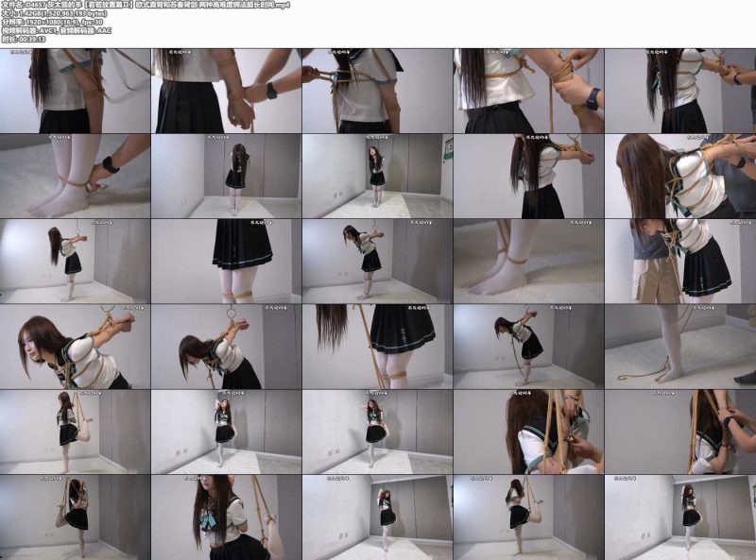Screen dimensions: 756x560
Task: Open thumbnail of feet close-up with smartwatch hand
Action: tap(75, 176)
